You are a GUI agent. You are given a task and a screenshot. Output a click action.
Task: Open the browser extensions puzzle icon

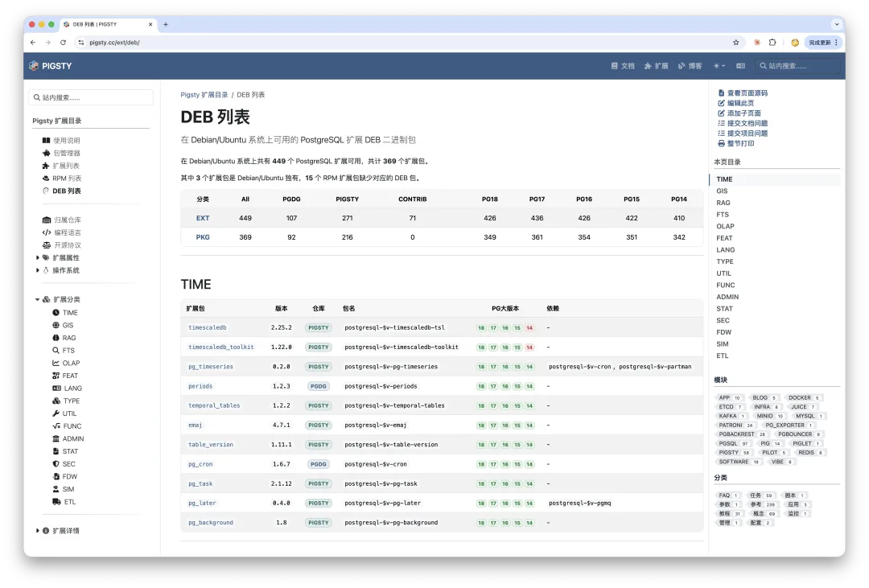coord(772,43)
